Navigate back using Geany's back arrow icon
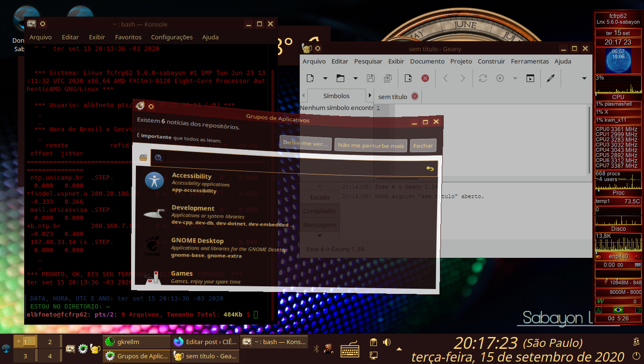The image size is (644, 364). 445,78
